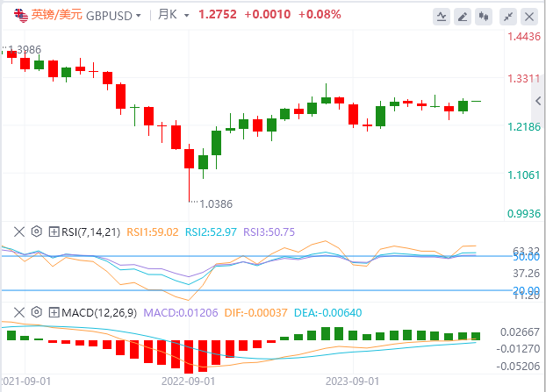Click the 1.3311 price axis label
Image resolution: width=546 pixels, height=392 pixels.
tap(524, 79)
